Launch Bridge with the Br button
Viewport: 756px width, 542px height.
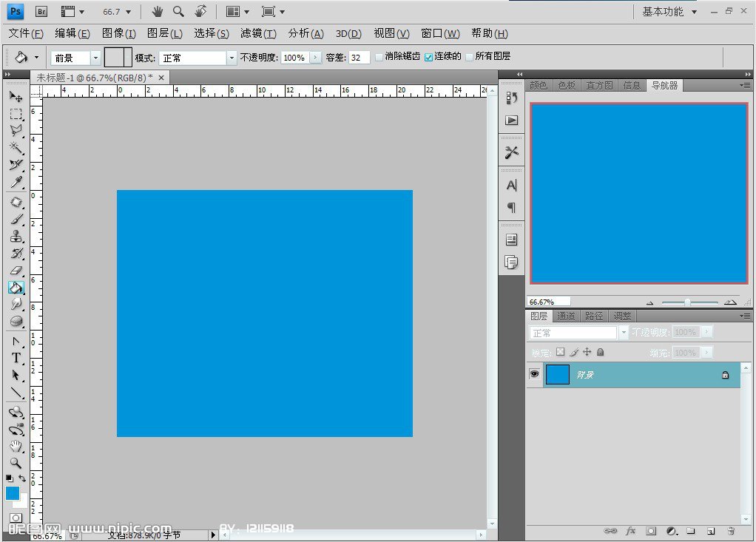(41, 12)
